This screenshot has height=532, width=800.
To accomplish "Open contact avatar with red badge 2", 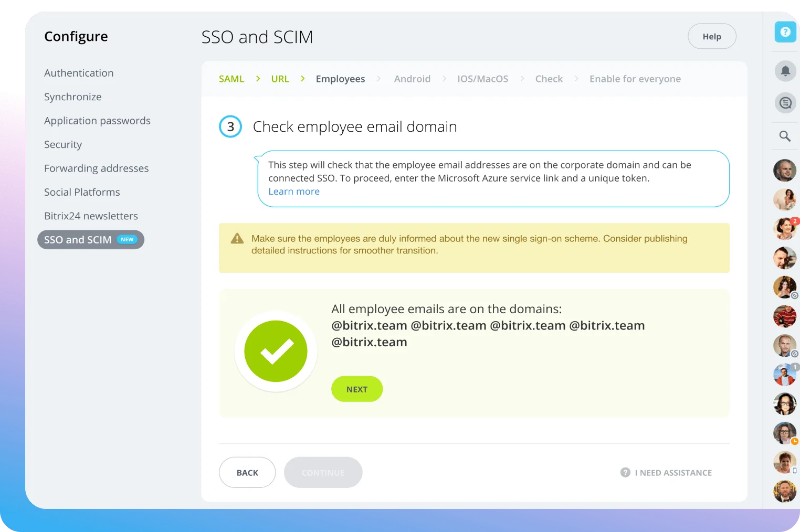I will pos(785,229).
